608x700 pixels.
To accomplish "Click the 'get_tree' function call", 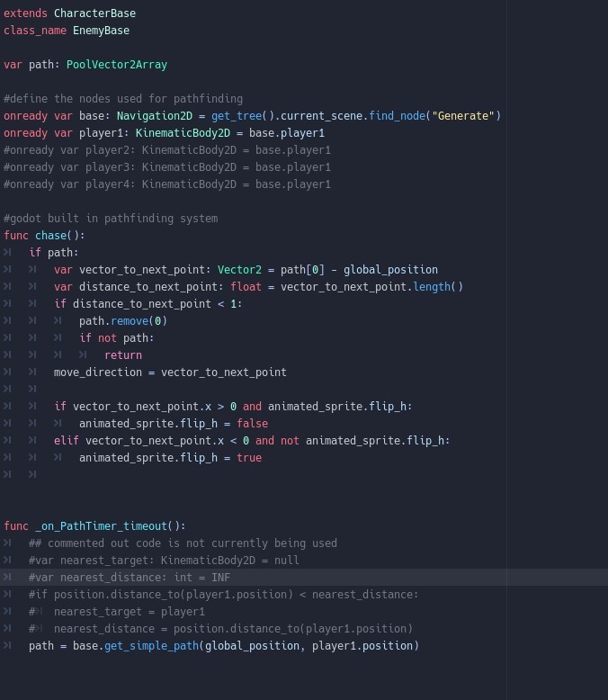I will tap(237, 116).
